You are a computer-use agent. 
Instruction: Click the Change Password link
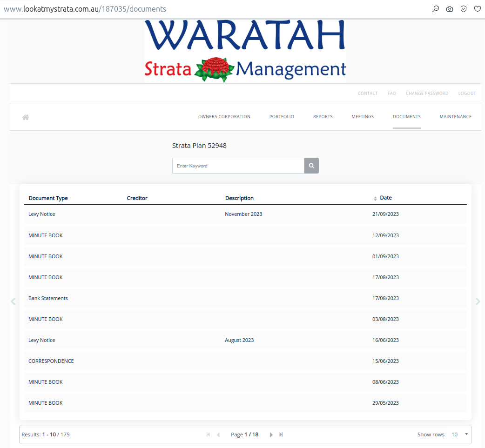click(427, 94)
